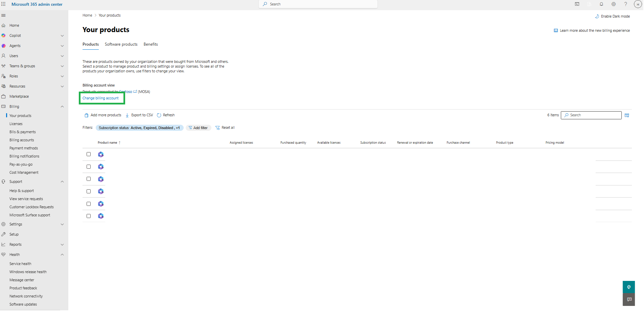This screenshot has width=644, height=312.
Task: Open Message center in sidebar
Action: coord(22,280)
